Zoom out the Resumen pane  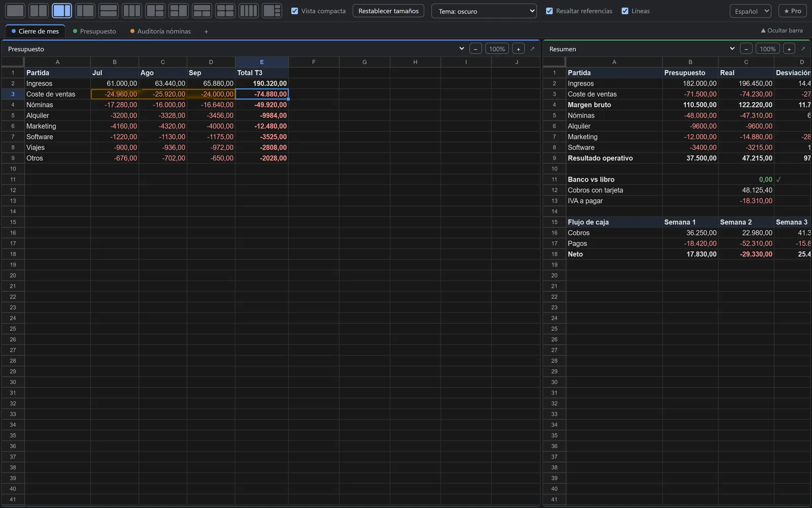point(746,49)
